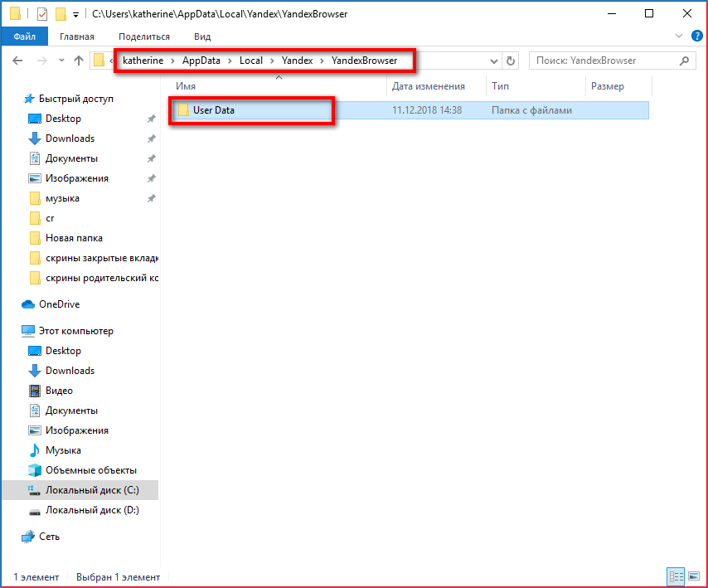Click the search magnifier icon
Screen dimensions: 708x588
coord(684,61)
